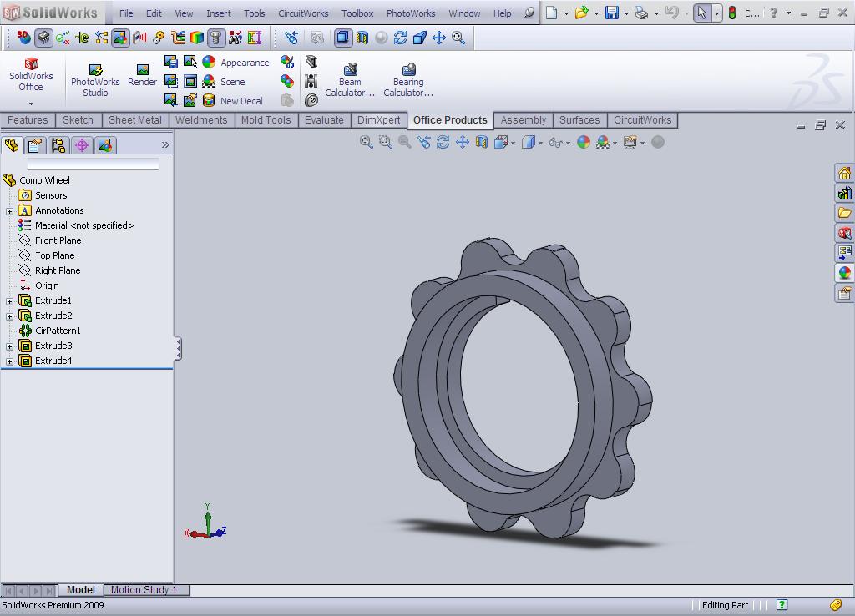Open the Insert menu
855x616 pixels.
point(218,13)
